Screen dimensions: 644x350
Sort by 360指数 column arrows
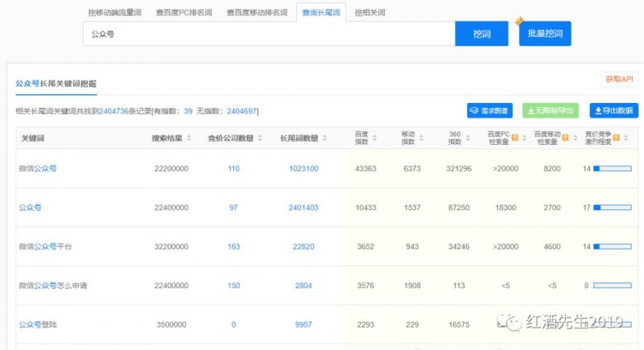pos(468,138)
